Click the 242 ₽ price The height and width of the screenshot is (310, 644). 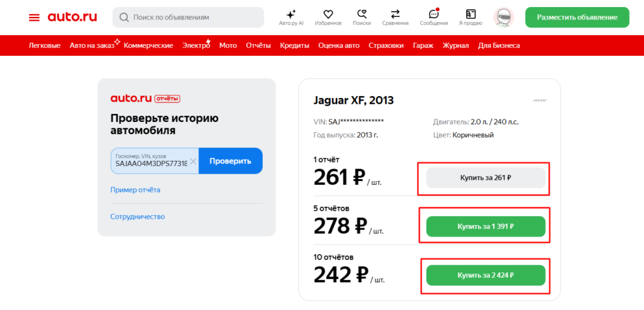point(340,275)
